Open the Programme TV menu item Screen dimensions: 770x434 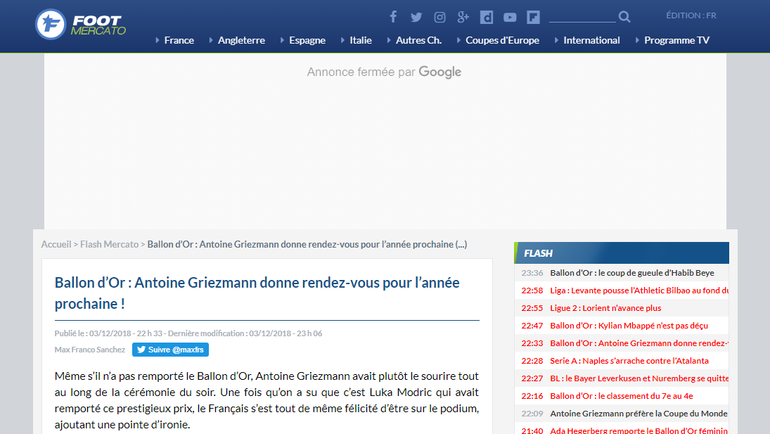pyautogui.click(x=676, y=40)
